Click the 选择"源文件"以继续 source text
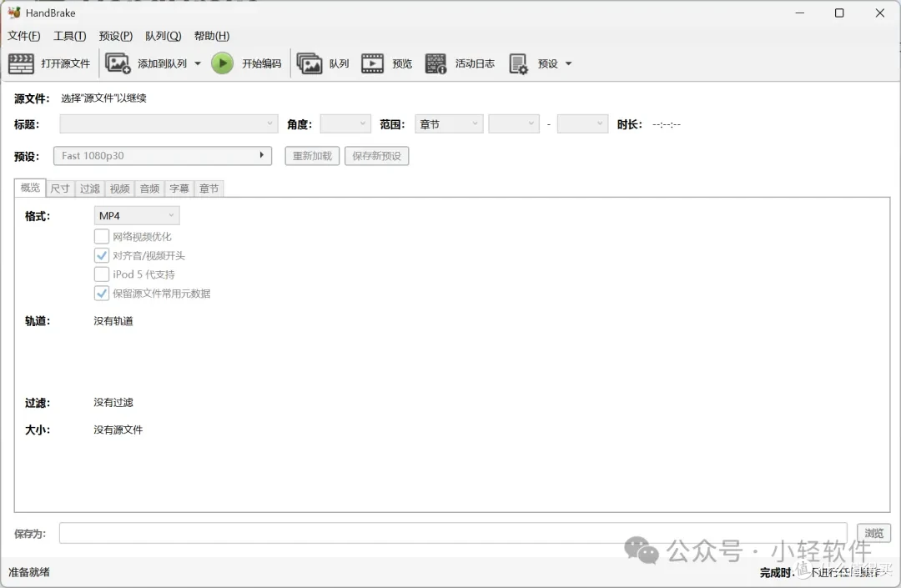This screenshot has height=588, width=901. [x=103, y=98]
